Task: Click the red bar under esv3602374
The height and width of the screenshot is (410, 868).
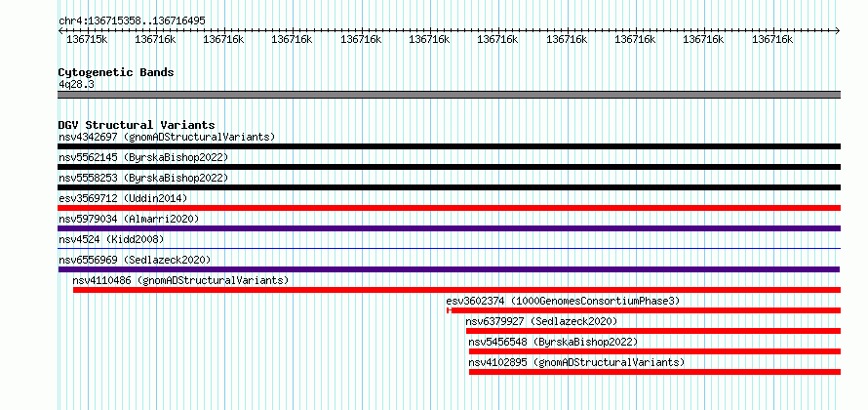Action: pos(644,310)
